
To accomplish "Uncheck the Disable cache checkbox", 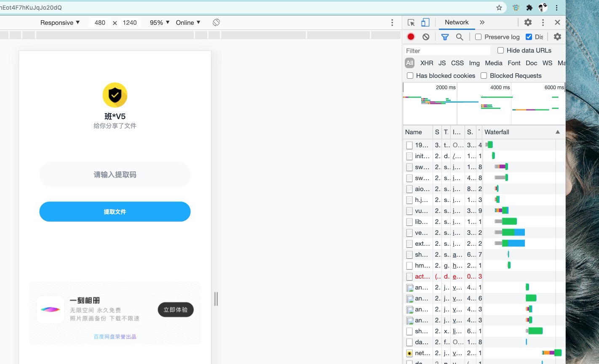I will pyautogui.click(x=529, y=37).
